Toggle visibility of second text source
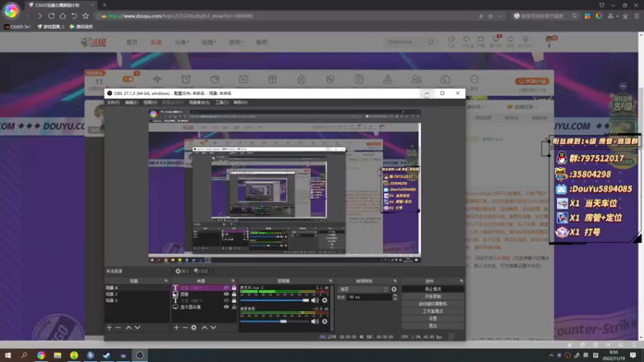 pos(226,300)
